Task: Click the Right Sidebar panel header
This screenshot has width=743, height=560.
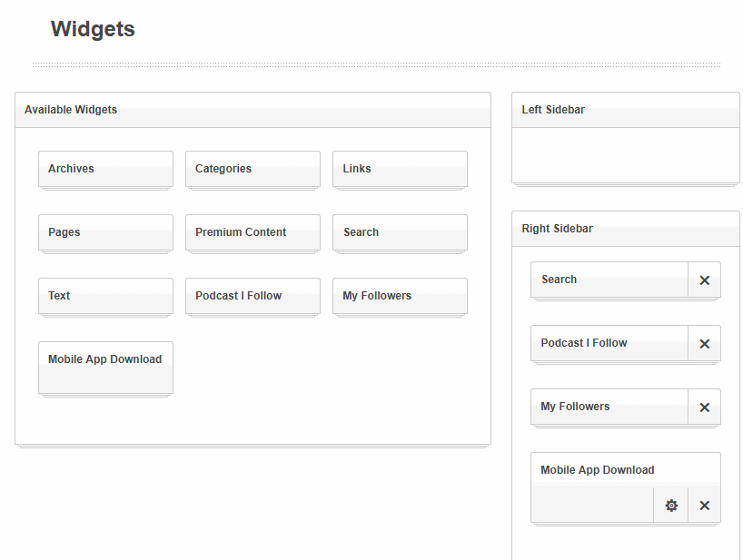Action: click(x=625, y=229)
